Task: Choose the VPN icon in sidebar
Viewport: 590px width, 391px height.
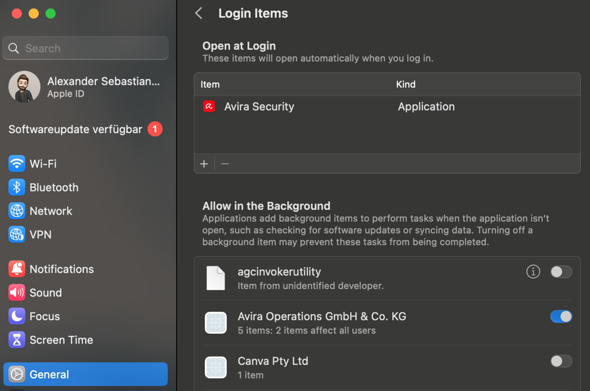Action: [17, 234]
